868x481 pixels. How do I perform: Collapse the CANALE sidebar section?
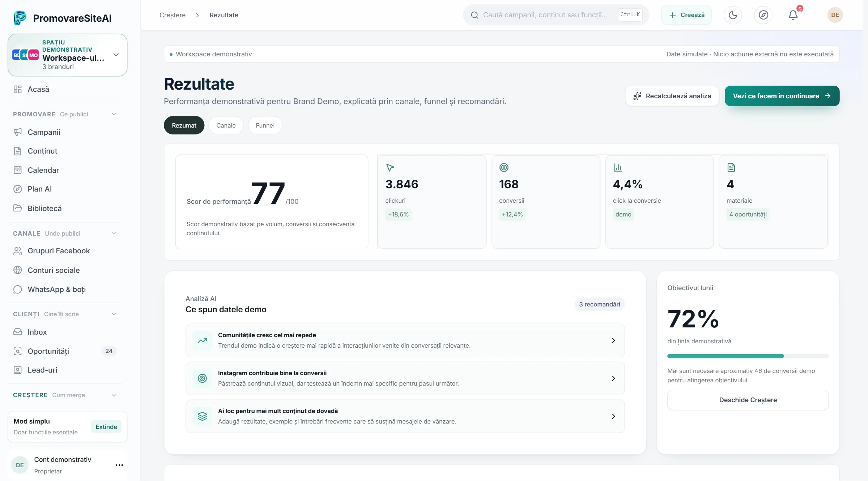[114, 233]
